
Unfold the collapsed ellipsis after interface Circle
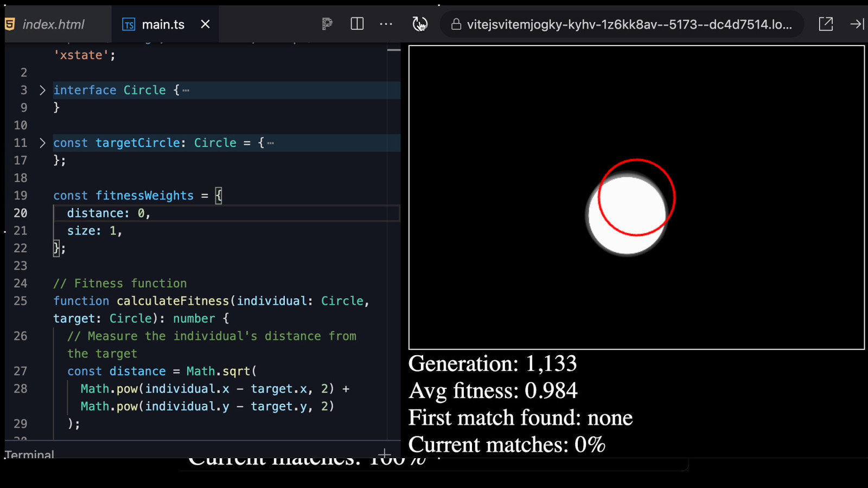186,91
